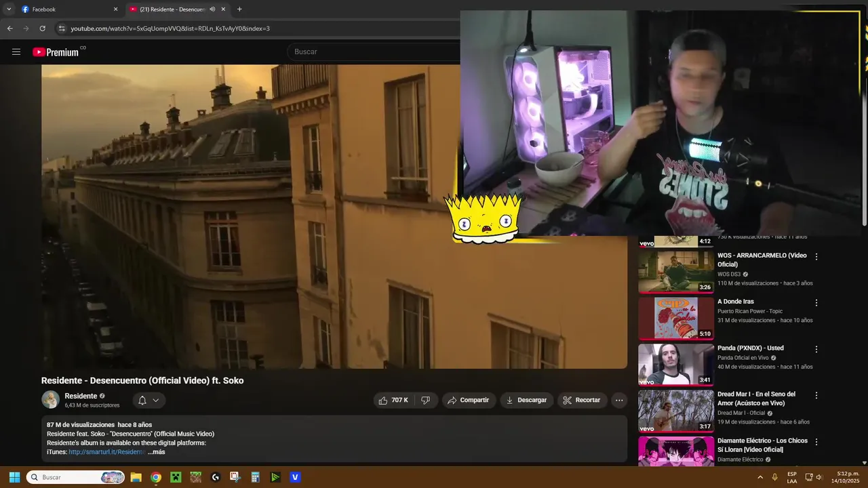Reload the YouTube page
868x488 pixels.
coord(42,28)
